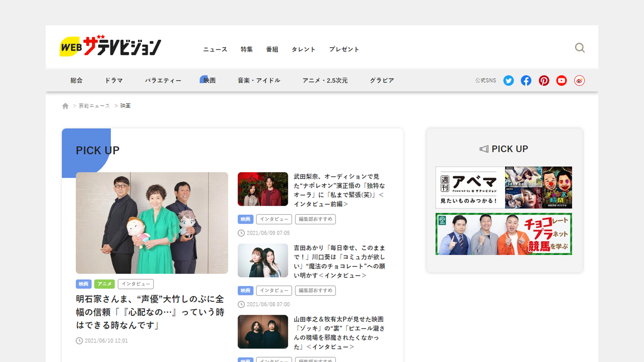
Task: Open the 武田梨奈 article thumbnail
Action: [x=263, y=189]
